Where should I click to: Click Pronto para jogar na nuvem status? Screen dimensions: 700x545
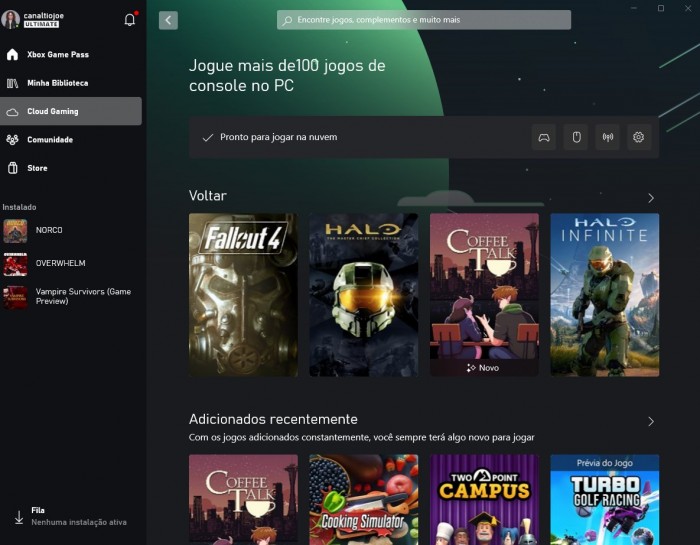(279, 137)
